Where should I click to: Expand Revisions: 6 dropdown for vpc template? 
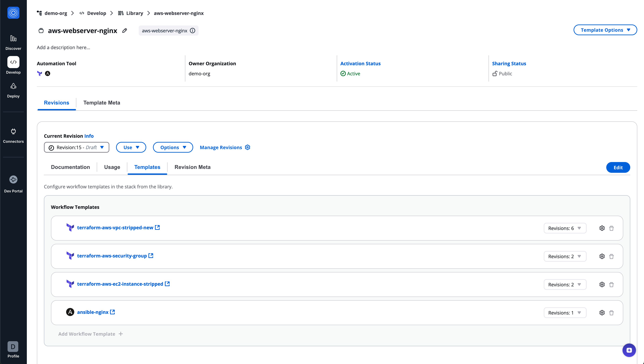coord(565,228)
